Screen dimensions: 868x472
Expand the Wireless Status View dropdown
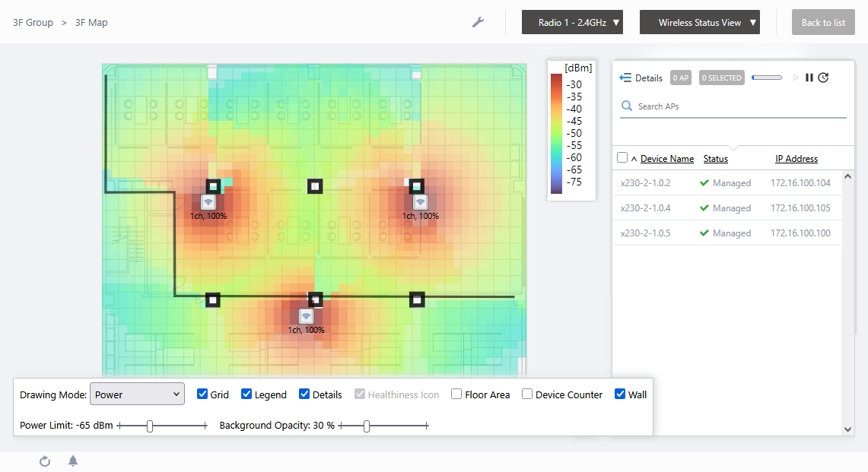(700, 22)
